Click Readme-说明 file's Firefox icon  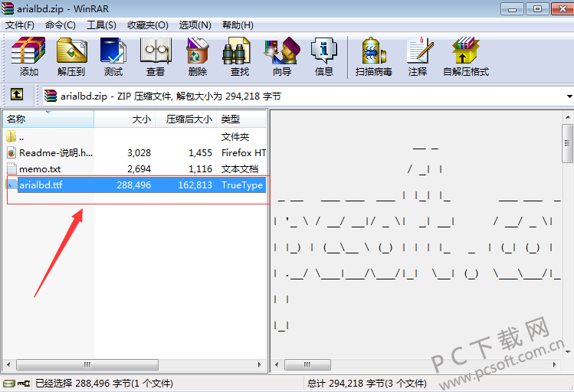pos(11,153)
